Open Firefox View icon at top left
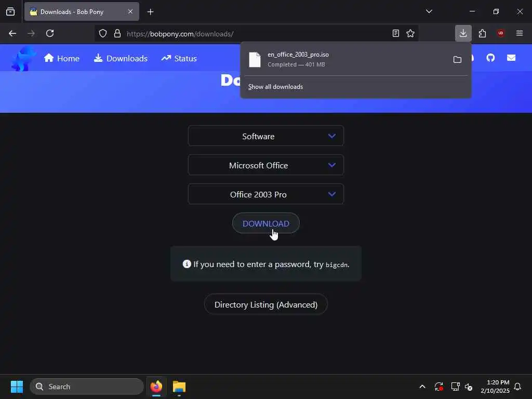This screenshot has width=532, height=399. [x=10, y=11]
